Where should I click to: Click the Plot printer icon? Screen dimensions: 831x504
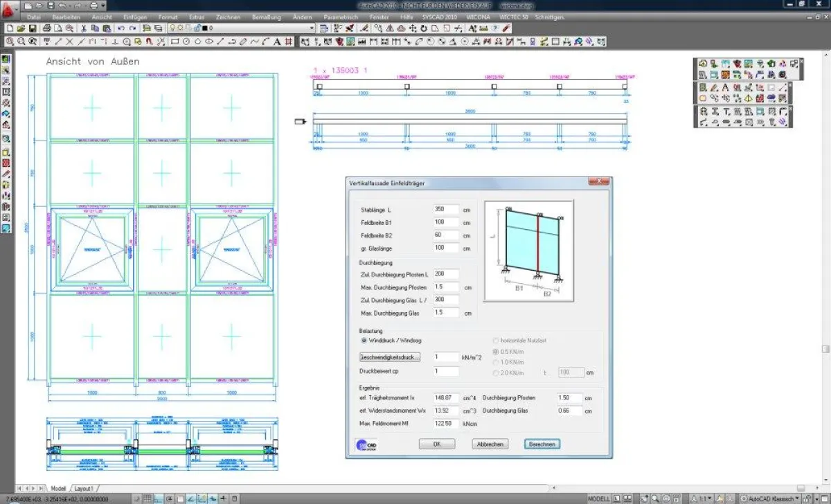46,28
